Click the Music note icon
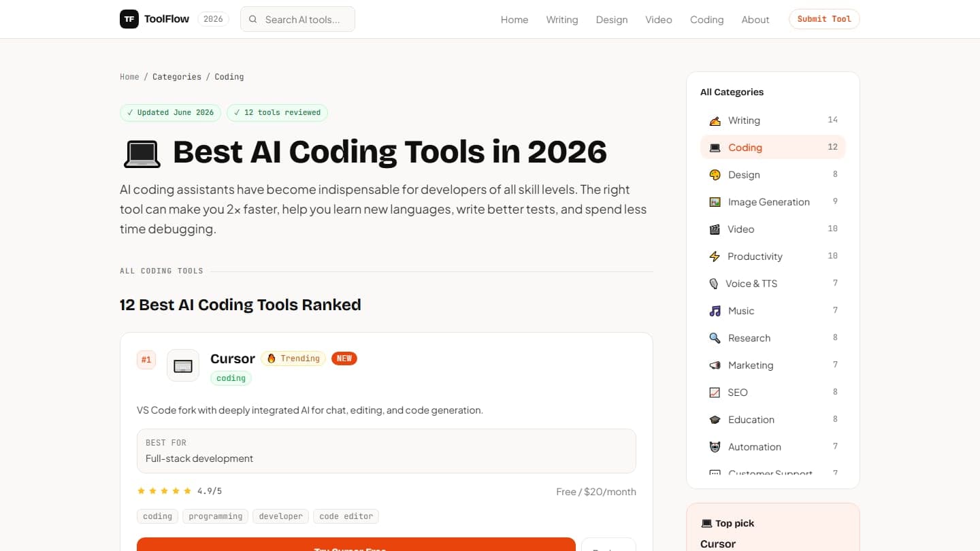980x551 pixels. click(715, 311)
